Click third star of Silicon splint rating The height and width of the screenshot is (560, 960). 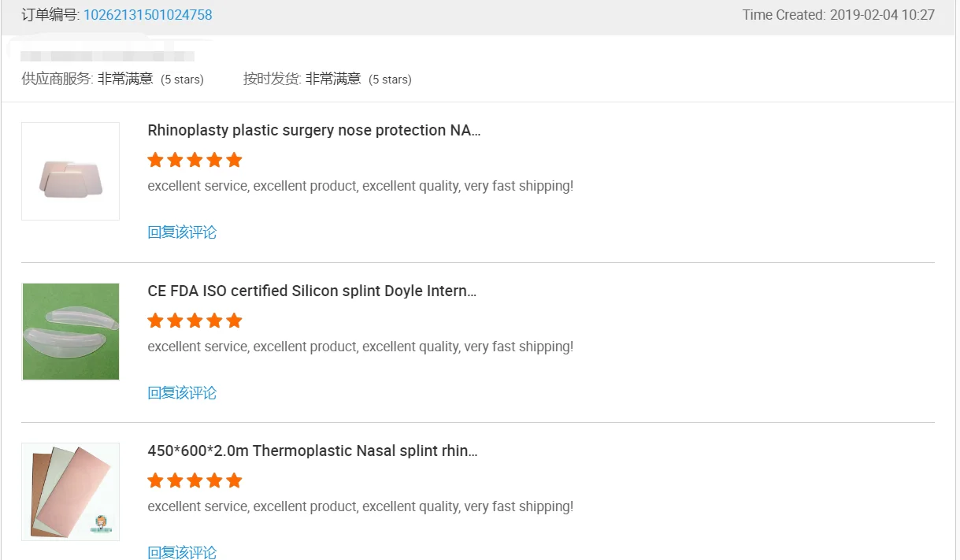tap(195, 321)
